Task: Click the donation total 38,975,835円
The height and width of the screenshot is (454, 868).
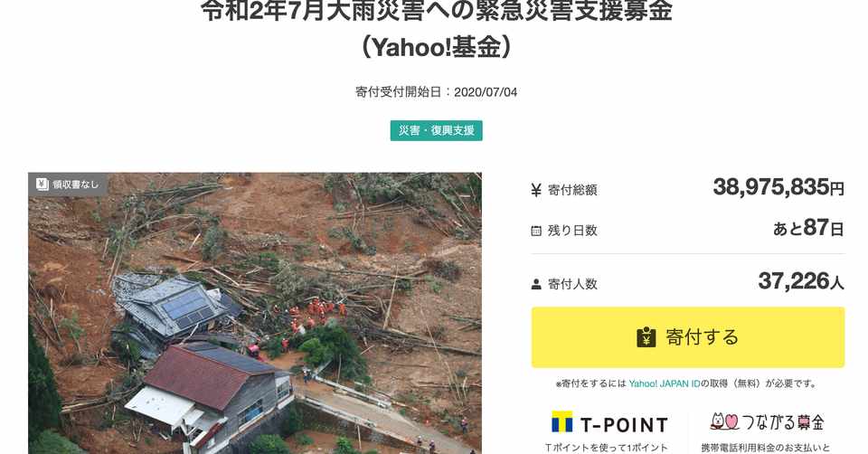Action: tap(778, 187)
